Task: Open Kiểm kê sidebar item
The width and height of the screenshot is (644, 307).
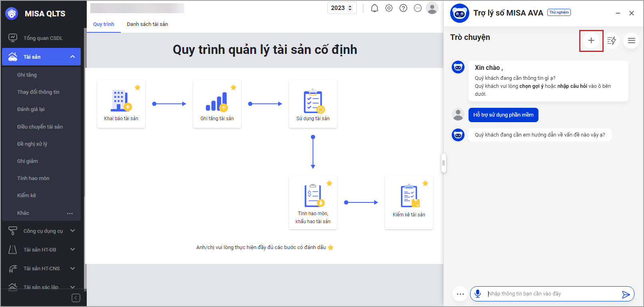Action: click(26, 195)
